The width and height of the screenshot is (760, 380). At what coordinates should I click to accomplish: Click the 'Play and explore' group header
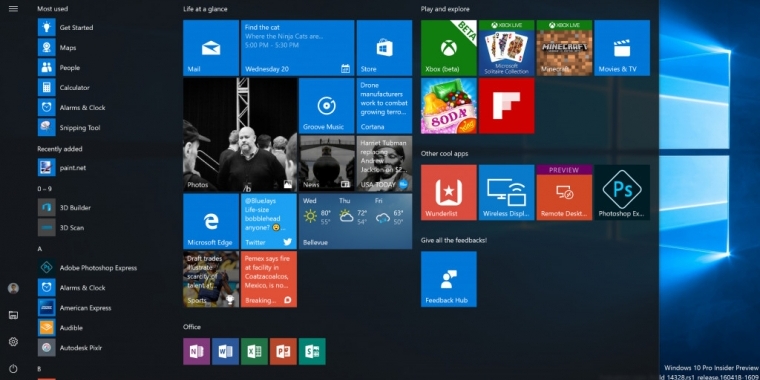pyautogui.click(x=445, y=9)
